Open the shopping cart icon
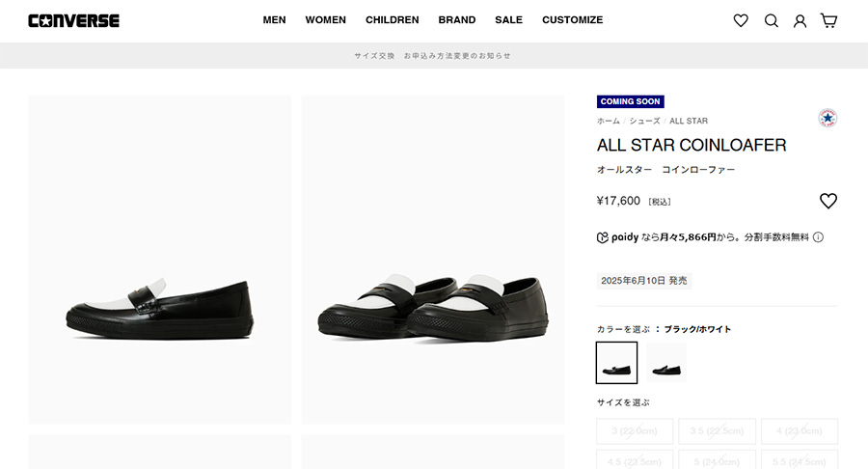Image resolution: width=868 pixels, height=469 pixels. 828,20
